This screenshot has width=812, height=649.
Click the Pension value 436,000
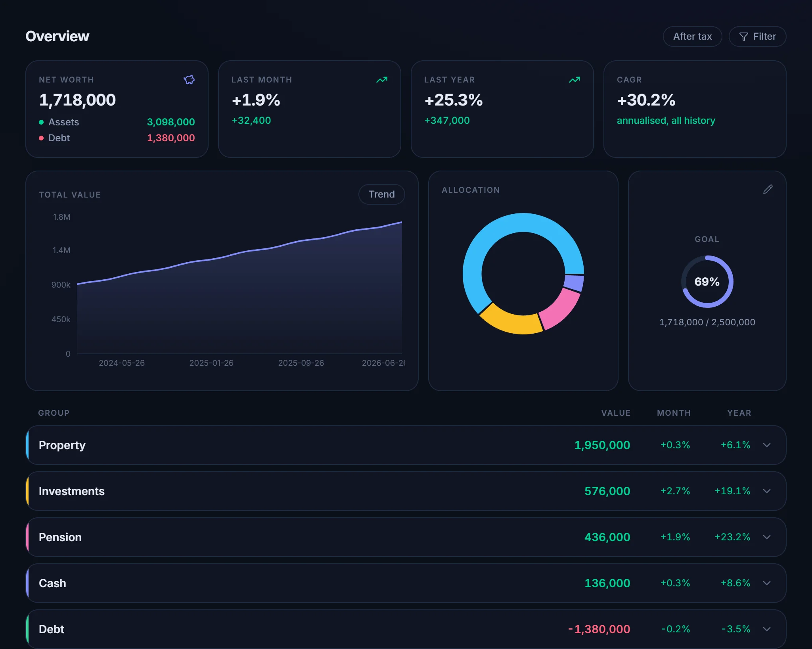coord(607,537)
